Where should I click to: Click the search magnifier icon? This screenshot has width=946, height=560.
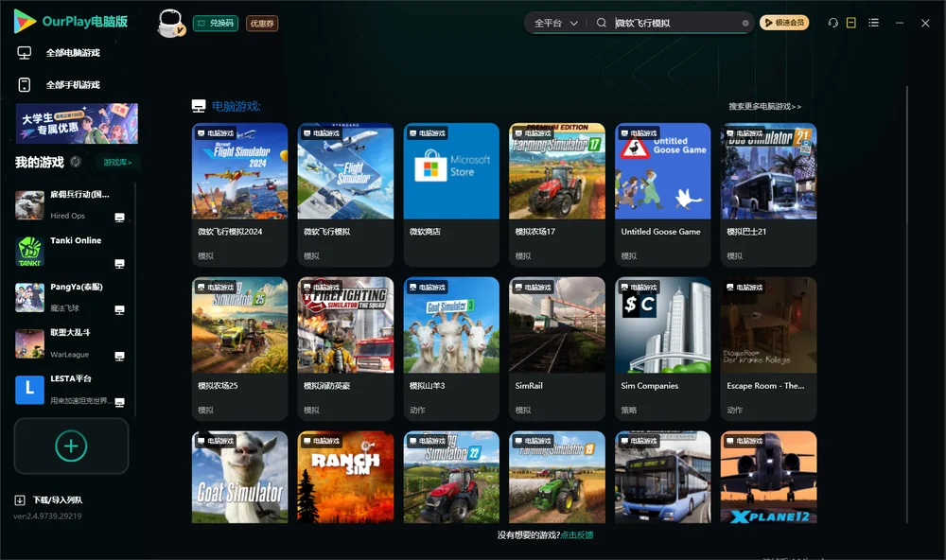click(601, 23)
